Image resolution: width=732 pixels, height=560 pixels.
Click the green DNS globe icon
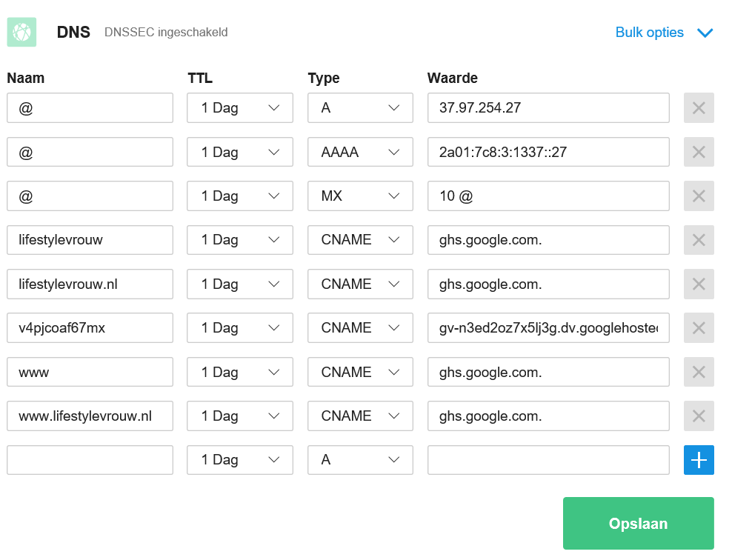[21, 32]
